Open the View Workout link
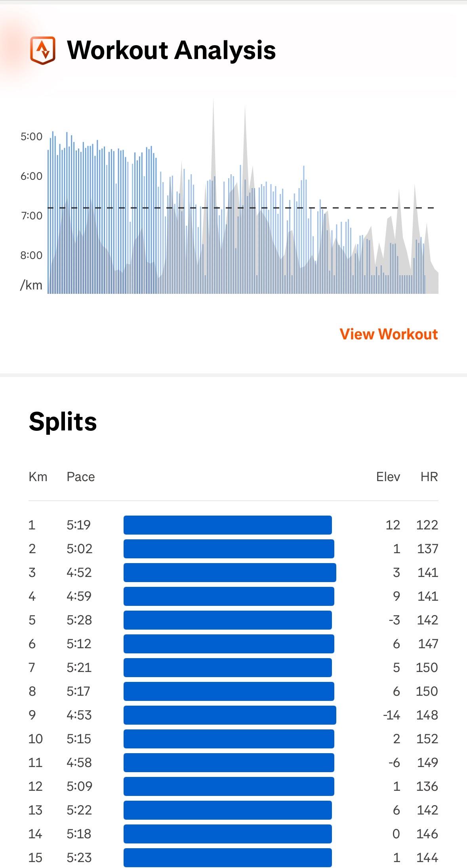 tap(389, 334)
